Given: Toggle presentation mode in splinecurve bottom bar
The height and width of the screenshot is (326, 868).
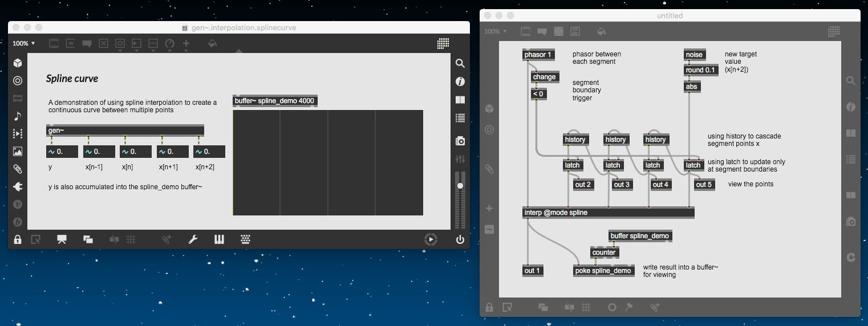Looking at the screenshot, I should pyautogui.click(x=62, y=239).
